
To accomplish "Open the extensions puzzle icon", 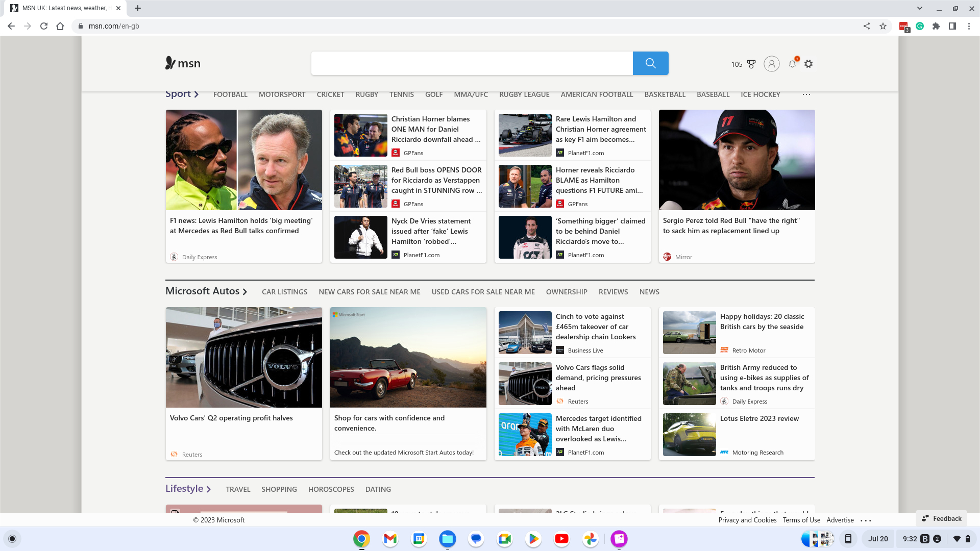I will [x=936, y=26].
